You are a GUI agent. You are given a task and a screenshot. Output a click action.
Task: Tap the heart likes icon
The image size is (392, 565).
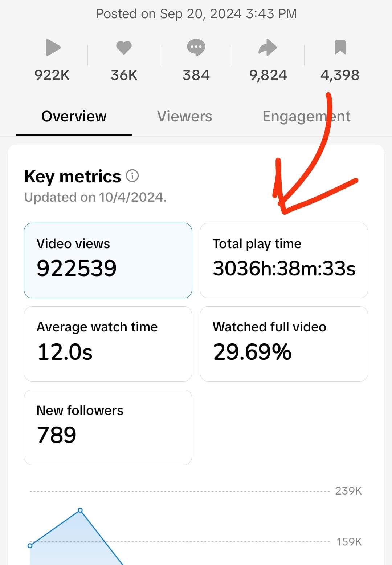pos(124,48)
